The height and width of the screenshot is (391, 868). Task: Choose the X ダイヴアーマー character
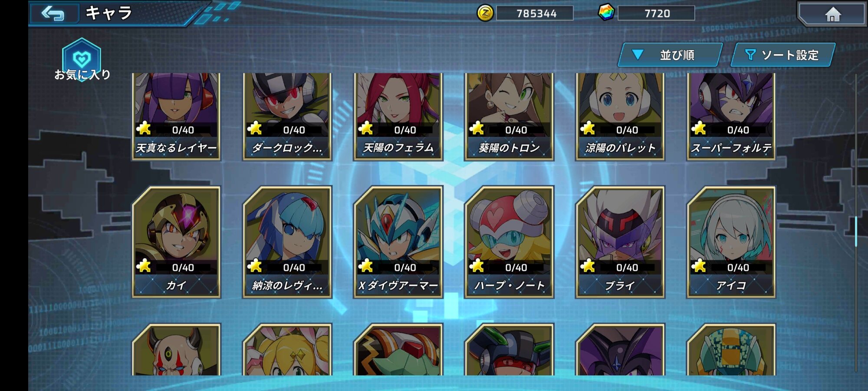398,242
